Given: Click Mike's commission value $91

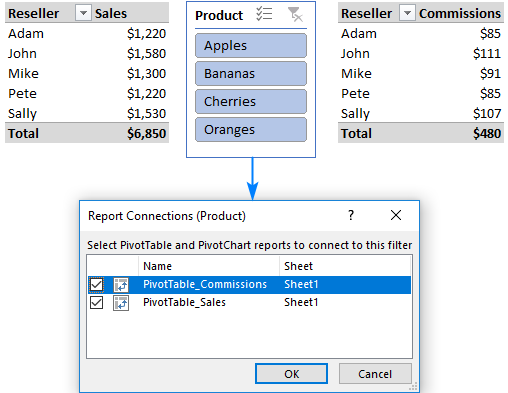Looking at the screenshot, I should 490,74.
